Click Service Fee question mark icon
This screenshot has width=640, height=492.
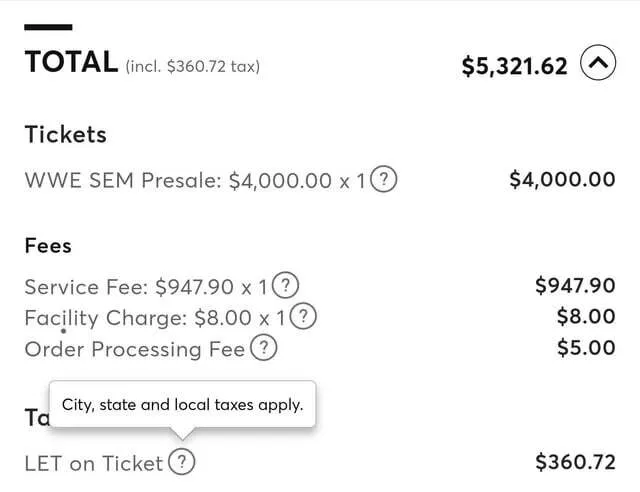pos(286,285)
